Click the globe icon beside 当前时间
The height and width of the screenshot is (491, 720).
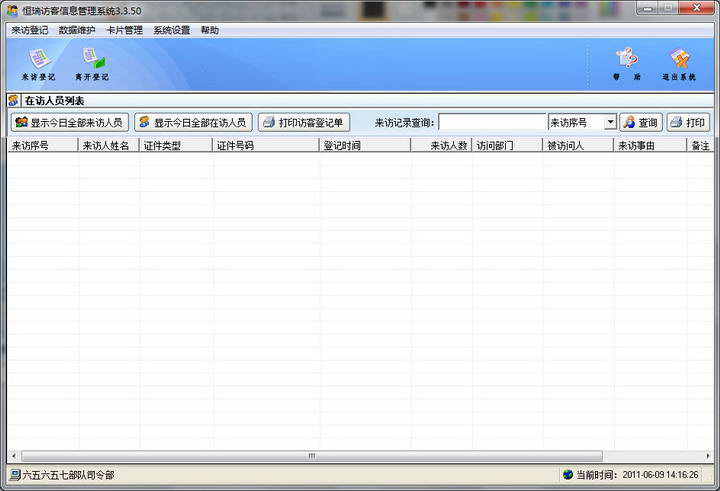click(568, 474)
